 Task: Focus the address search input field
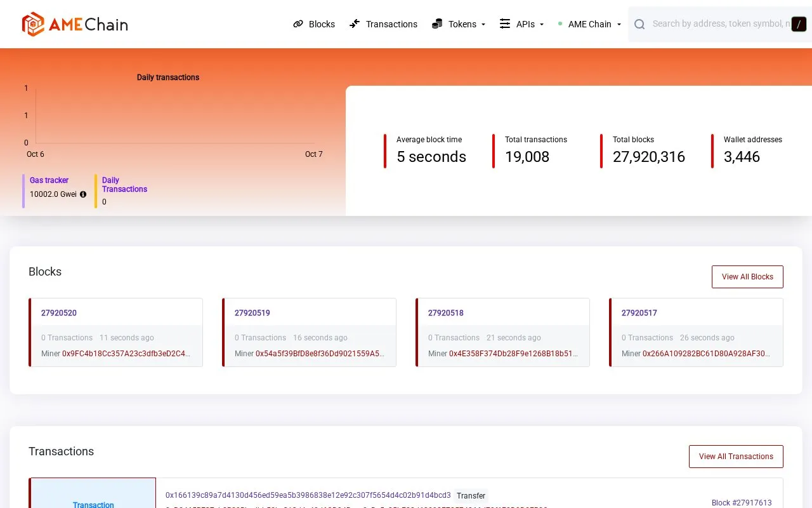(x=721, y=24)
